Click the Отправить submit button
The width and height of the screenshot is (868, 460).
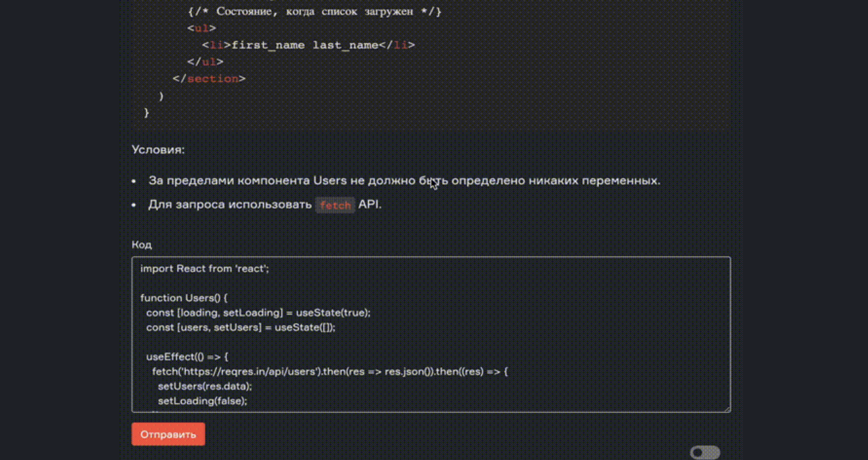[168, 434]
